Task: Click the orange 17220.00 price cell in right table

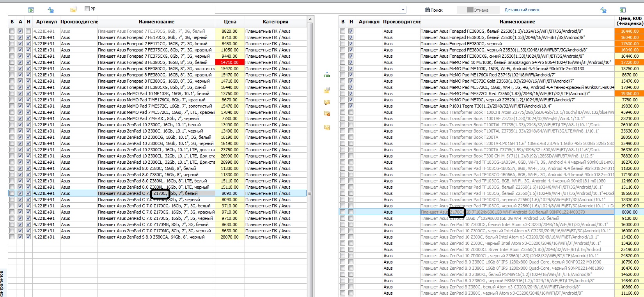Action: coord(630,62)
